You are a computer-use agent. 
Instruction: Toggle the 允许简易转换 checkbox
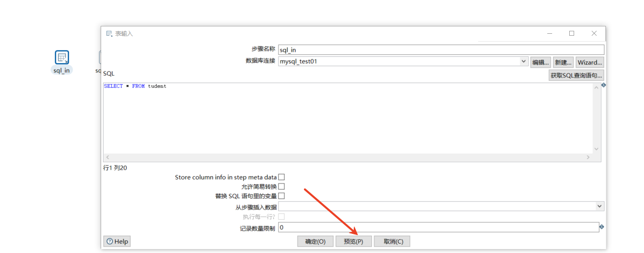pyautogui.click(x=281, y=186)
